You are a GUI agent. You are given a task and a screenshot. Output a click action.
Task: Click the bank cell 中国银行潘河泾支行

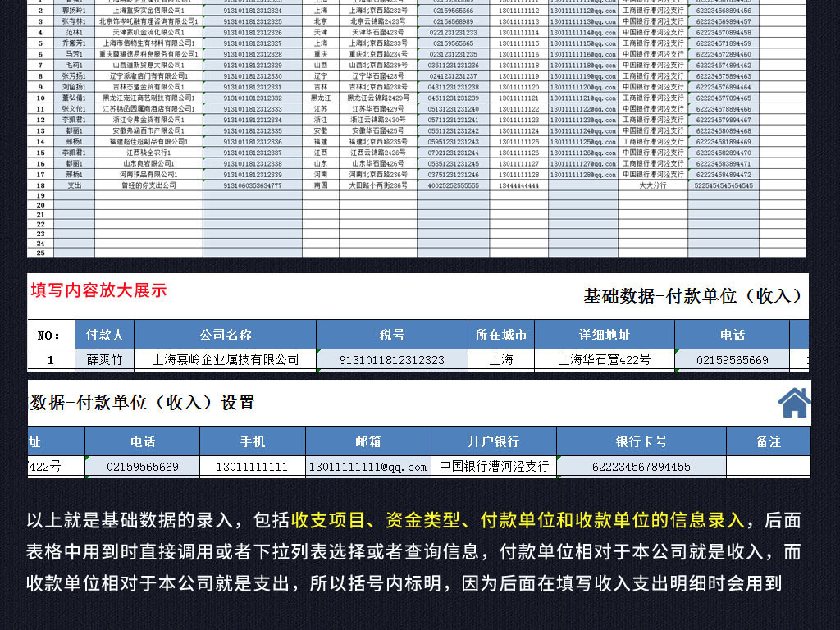click(495, 465)
